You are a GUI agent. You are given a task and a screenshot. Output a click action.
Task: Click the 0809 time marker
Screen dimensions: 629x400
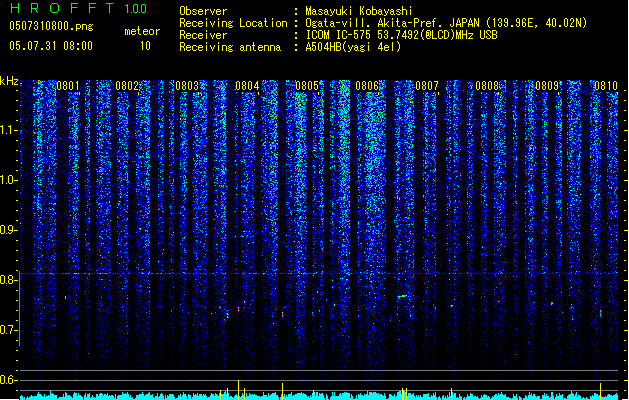click(547, 86)
